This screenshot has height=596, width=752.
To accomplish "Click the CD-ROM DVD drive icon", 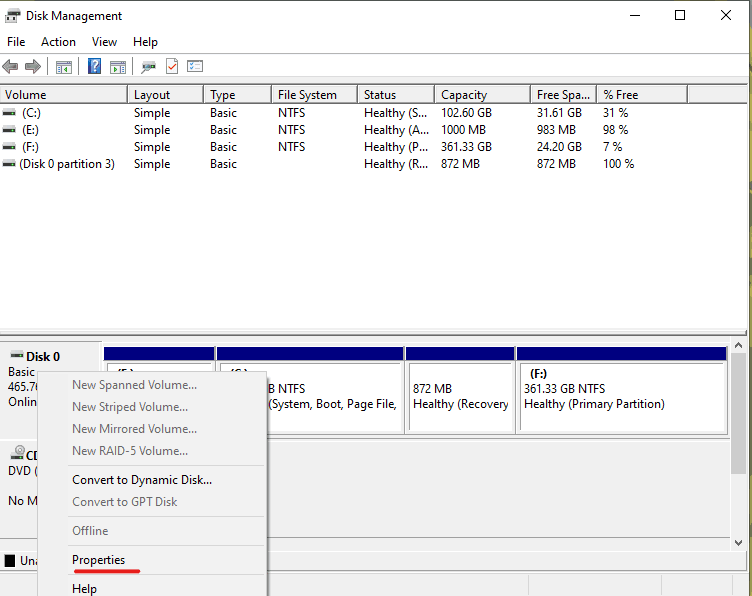I will [18, 453].
